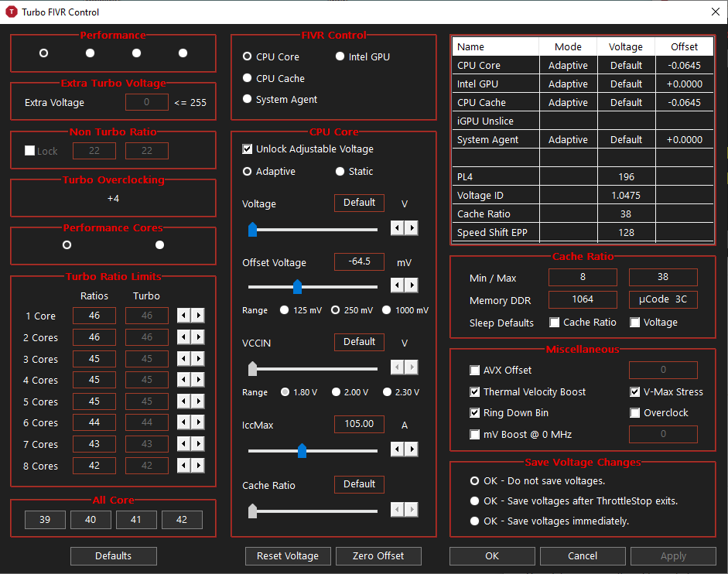Image resolution: width=728 pixels, height=574 pixels.
Task: Click the Reset Voltage button
Action: coord(288,556)
